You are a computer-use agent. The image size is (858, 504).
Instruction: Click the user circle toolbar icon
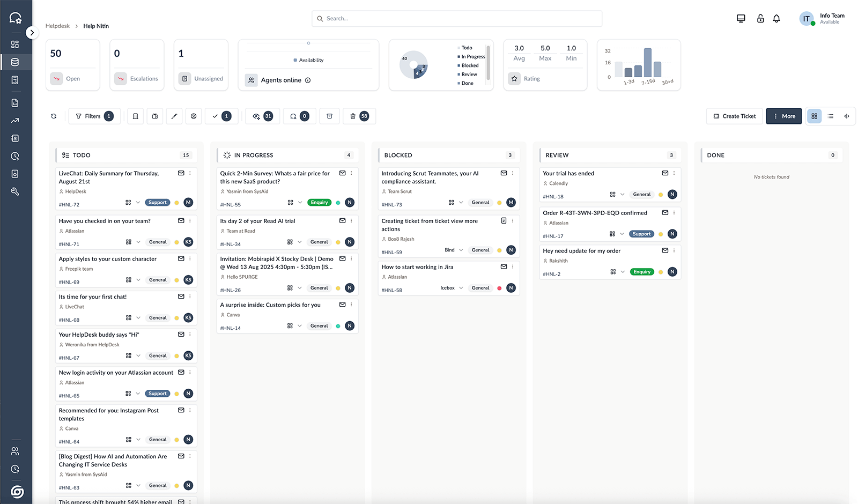pyautogui.click(x=194, y=116)
